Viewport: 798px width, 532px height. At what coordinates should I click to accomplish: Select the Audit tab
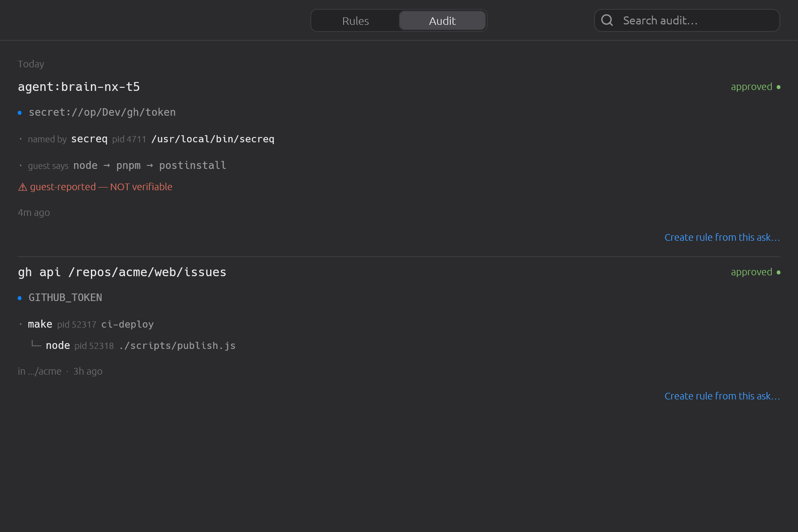pyautogui.click(x=442, y=21)
